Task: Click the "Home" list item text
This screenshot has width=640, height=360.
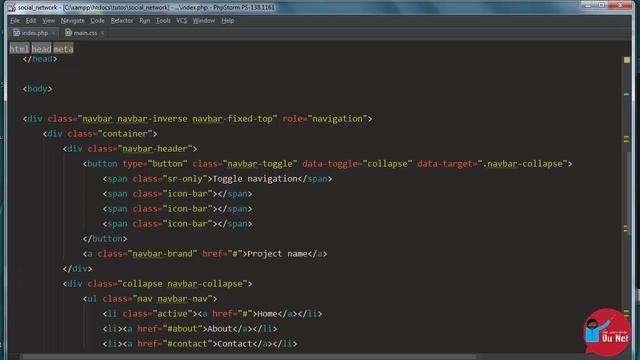Action: point(268,314)
